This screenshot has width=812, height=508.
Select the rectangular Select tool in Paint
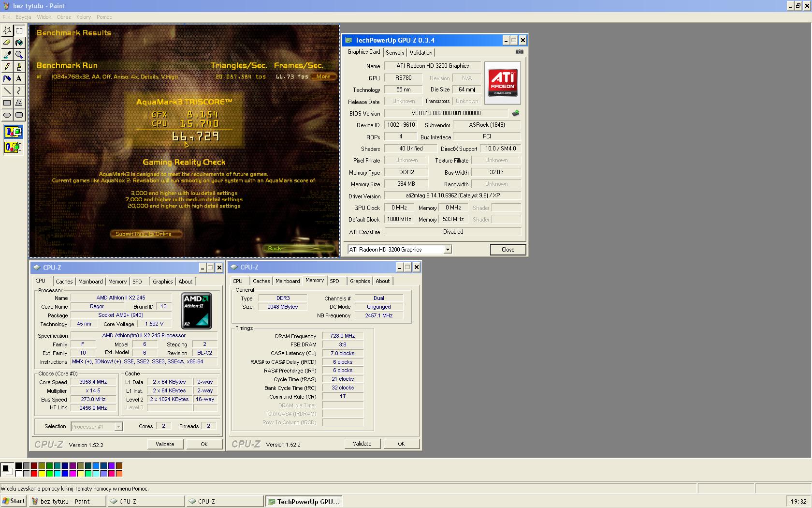(19, 30)
